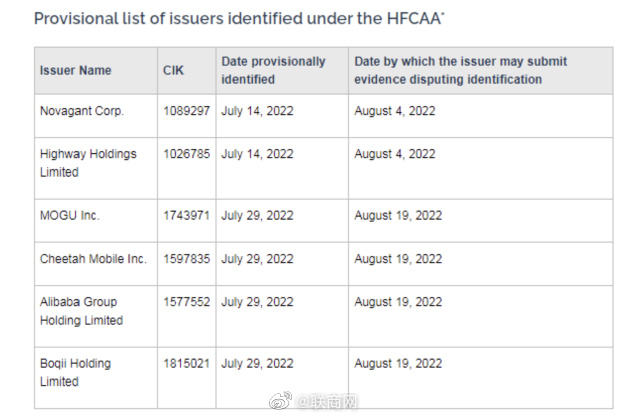
Task: Click the Date provisionally identified header
Action: pyautogui.click(x=273, y=70)
